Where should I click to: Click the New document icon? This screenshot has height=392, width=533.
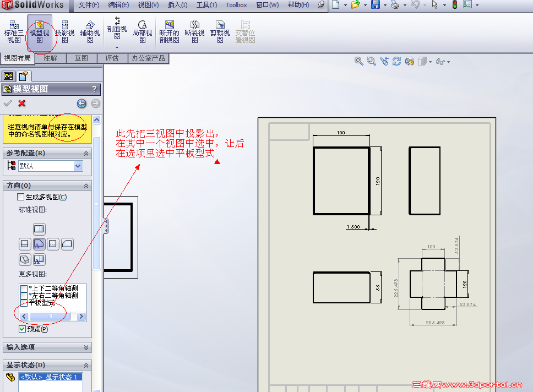336,5
